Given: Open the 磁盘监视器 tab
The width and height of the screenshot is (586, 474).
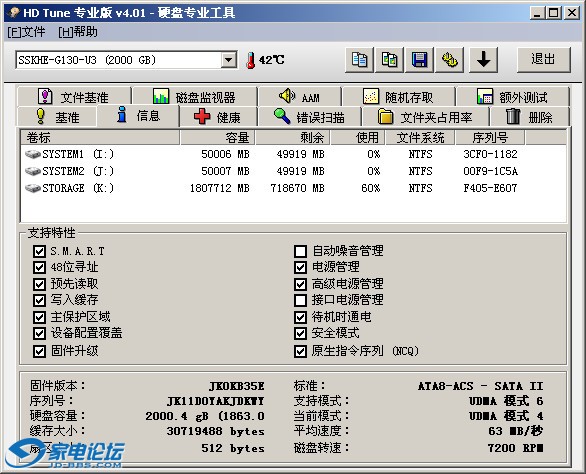Looking at the screenshot, I should pos(194,97).
